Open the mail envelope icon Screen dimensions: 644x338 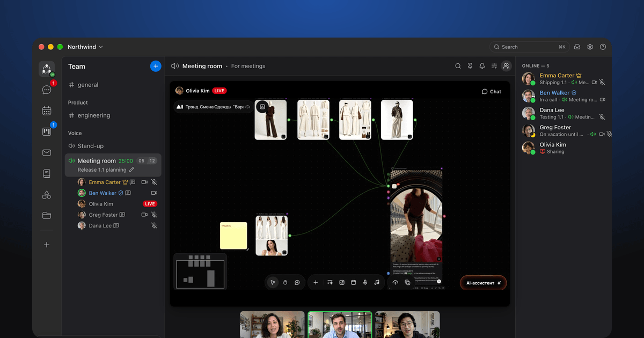click(47, 153)
